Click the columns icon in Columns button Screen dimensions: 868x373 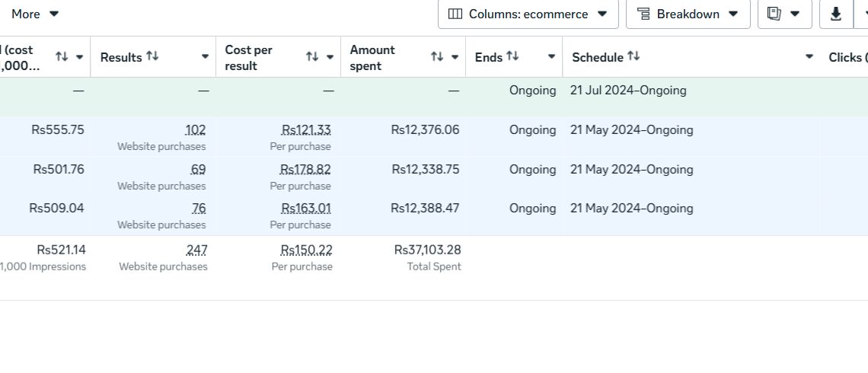[455, 14]
